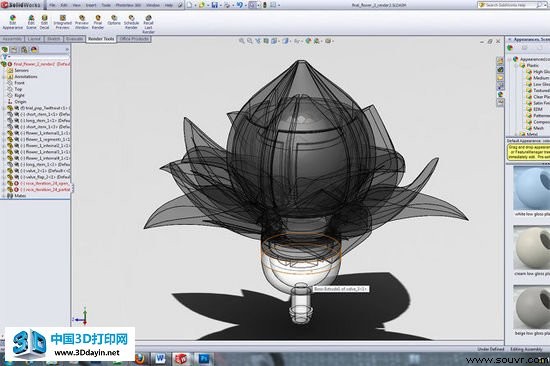The width and height of the screenshot is (550, 366).
Task: Recall Last Render from toolbar
Action: tap(148, 24)
